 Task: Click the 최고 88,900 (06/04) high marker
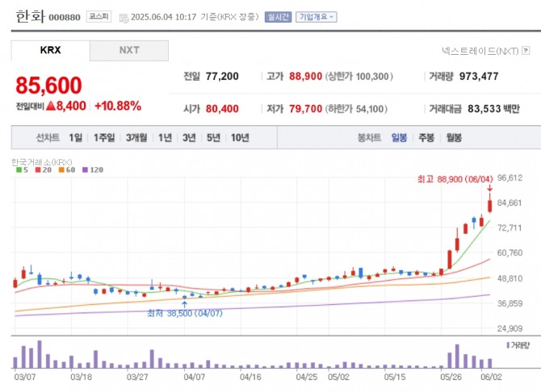[x=455, y=179]
